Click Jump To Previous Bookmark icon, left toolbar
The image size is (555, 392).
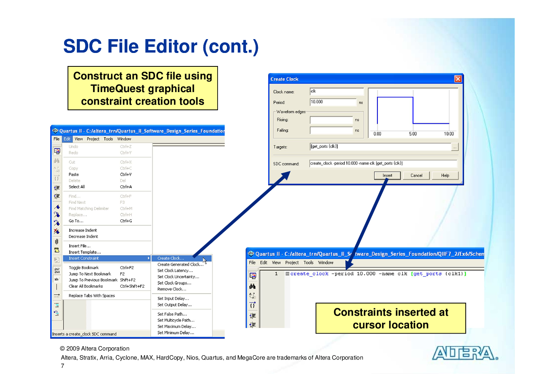coord(57,222)
